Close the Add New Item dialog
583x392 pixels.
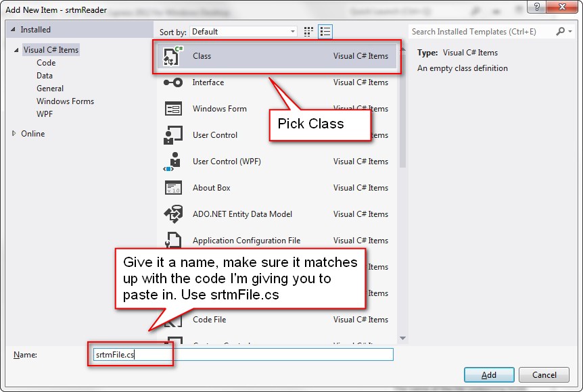coord(563,7)
